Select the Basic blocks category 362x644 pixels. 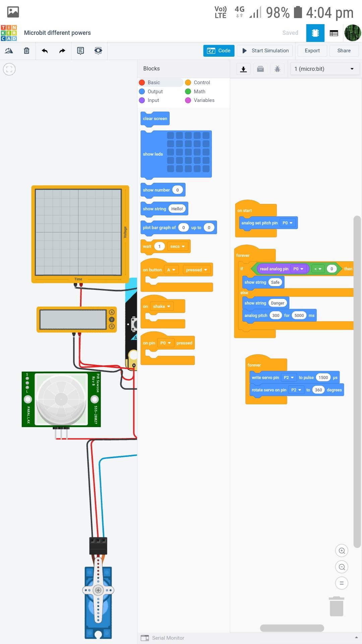tap(161, 83)
